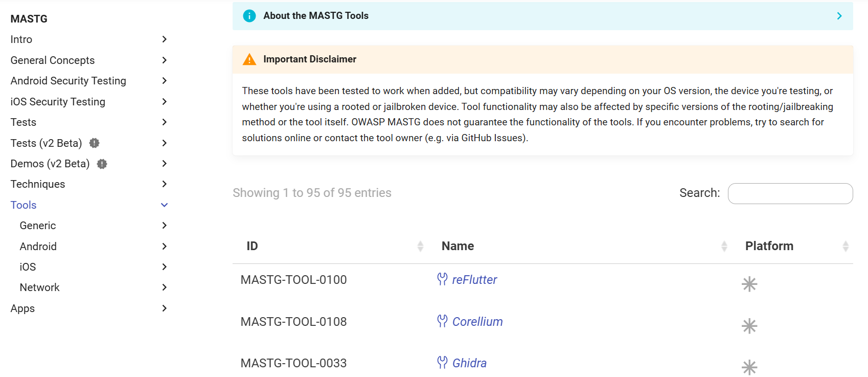Click the info icon on the About banner

tap(249, 15)
